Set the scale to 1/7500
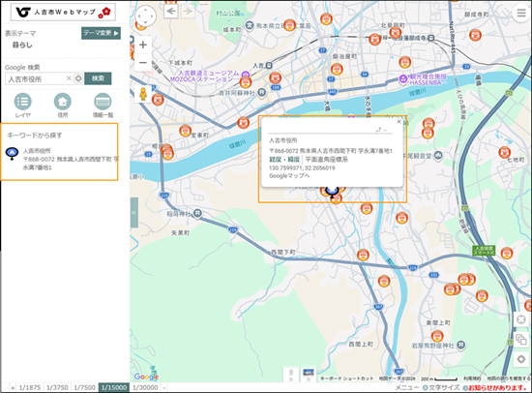Viewport: 532px width, 393px height. pyautogui.click(x=85, y=387)
